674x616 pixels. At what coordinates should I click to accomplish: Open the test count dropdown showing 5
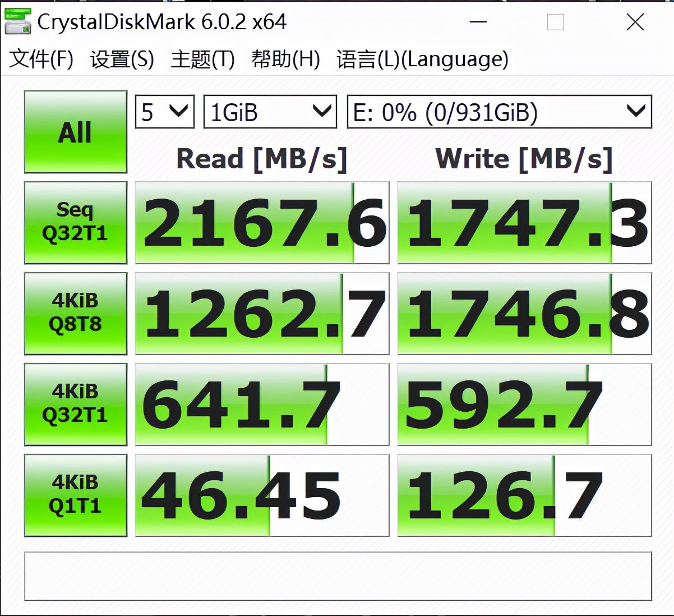tap(164, 111)
